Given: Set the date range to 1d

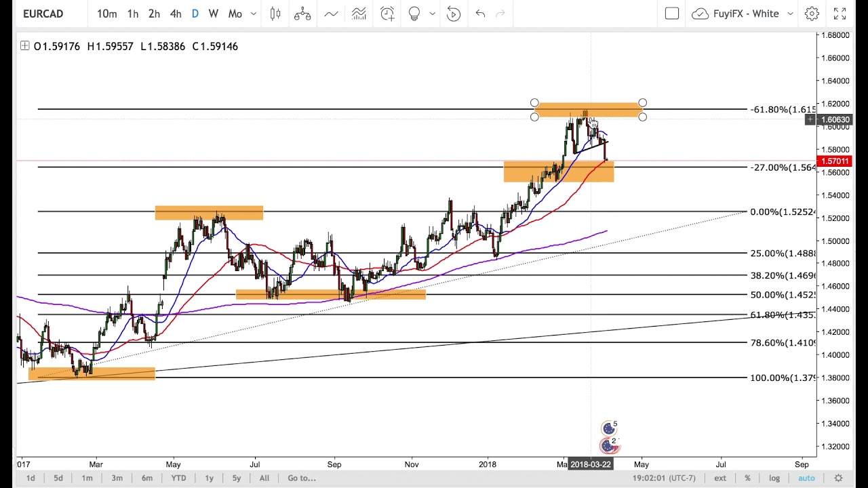Looking at the screenshot, I should [31, 478].
